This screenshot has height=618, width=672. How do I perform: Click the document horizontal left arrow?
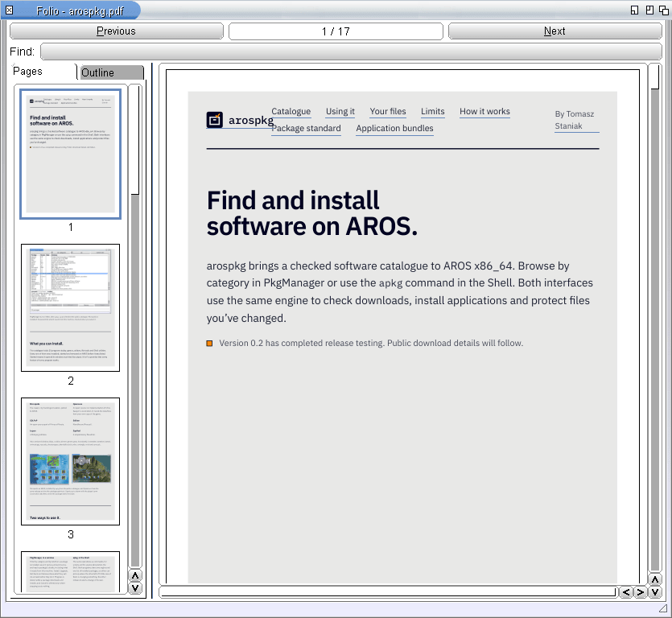626,592
